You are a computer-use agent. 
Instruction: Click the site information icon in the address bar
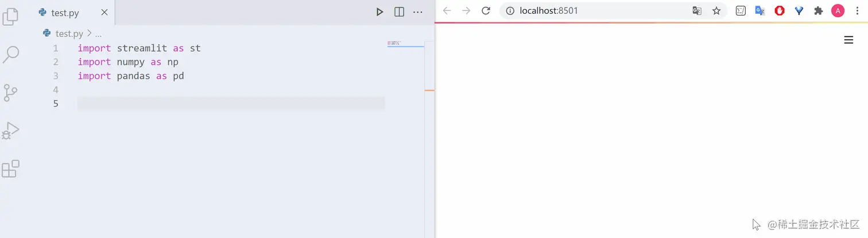[510, 10]
